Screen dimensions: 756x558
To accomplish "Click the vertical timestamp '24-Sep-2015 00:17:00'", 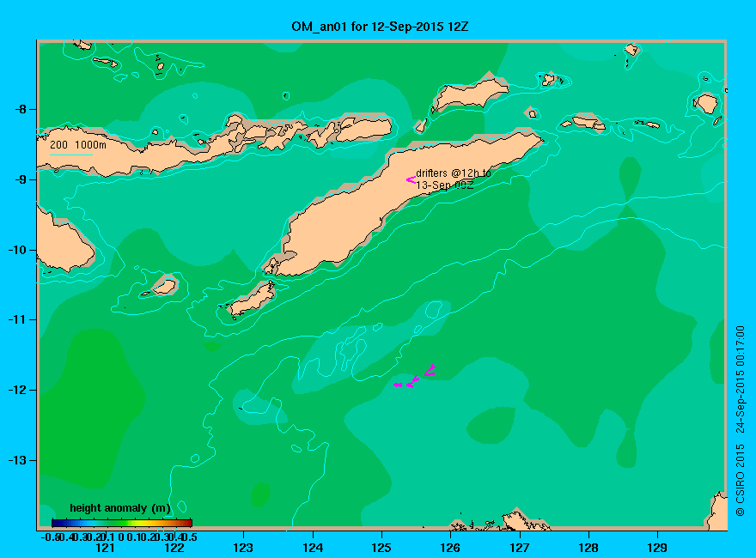I will pyautogui.click(x=740, y=379).
